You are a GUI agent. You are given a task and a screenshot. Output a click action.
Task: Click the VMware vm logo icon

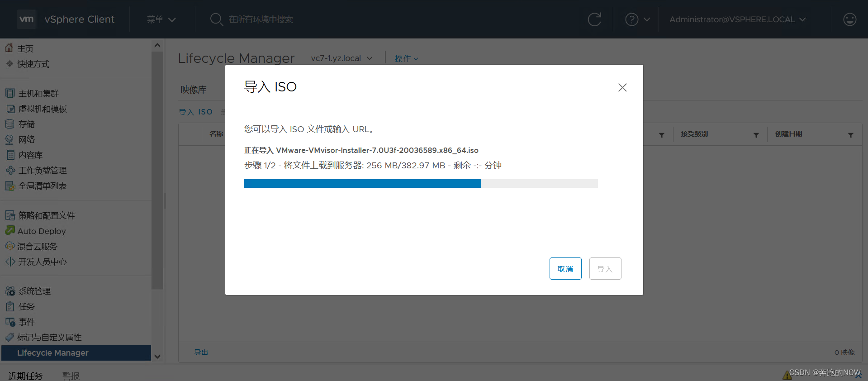coord(26,19)
